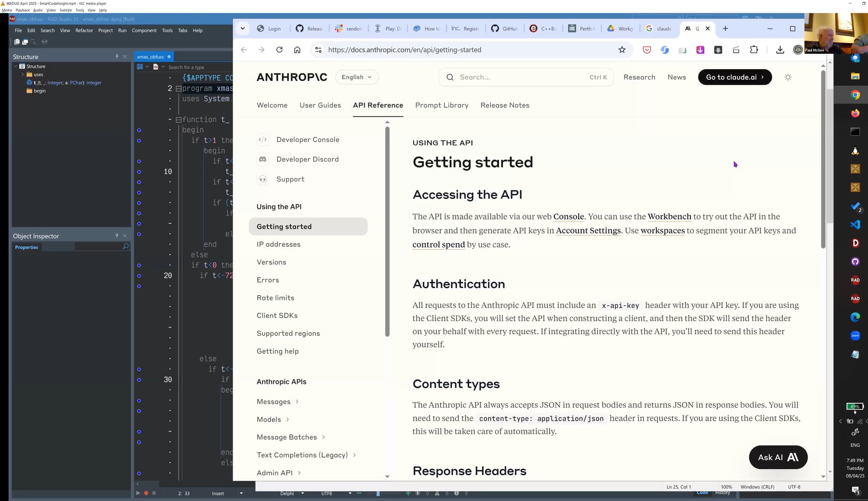Screen dimensions: 868x501
Task: Click the RAD Studio windows toolbar icon
Action: 25,42
